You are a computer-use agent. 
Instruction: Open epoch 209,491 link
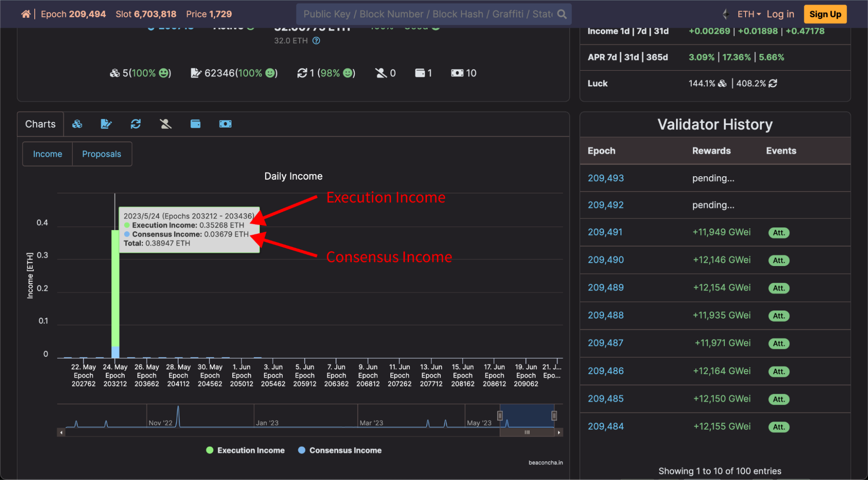[x=605, y=232]
